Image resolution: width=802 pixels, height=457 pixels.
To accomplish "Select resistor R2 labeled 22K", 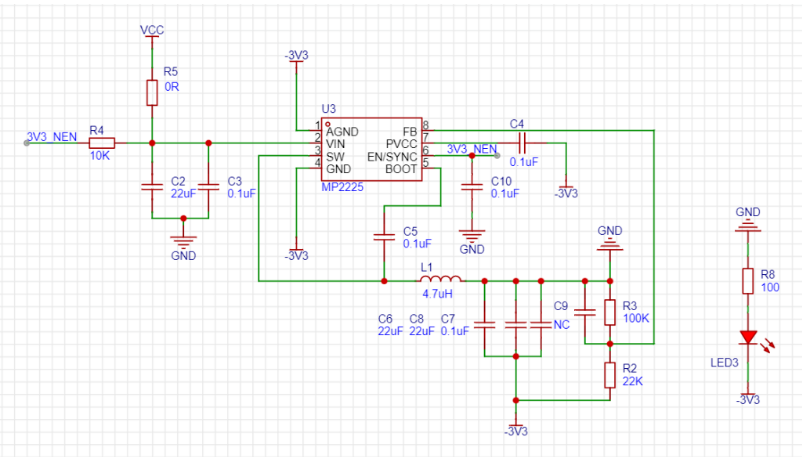I will 609,375.
